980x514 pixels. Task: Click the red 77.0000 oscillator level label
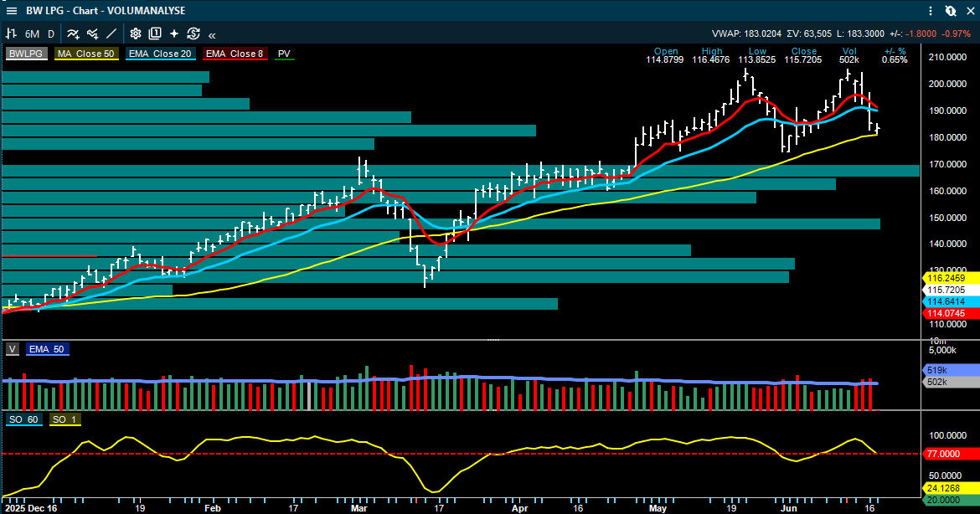point(951,454)
